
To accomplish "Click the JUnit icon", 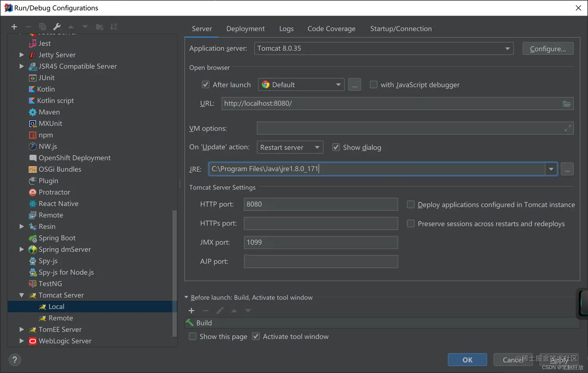I will (x=33, y=78).
